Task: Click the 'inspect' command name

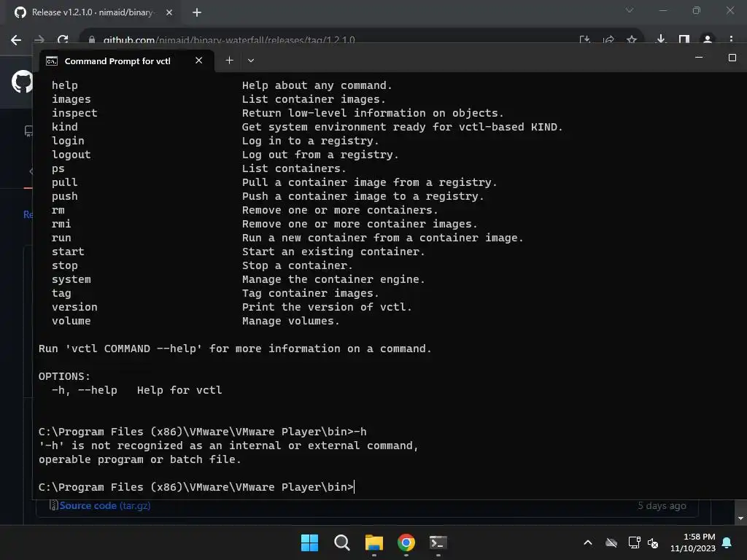Action: 74,113
